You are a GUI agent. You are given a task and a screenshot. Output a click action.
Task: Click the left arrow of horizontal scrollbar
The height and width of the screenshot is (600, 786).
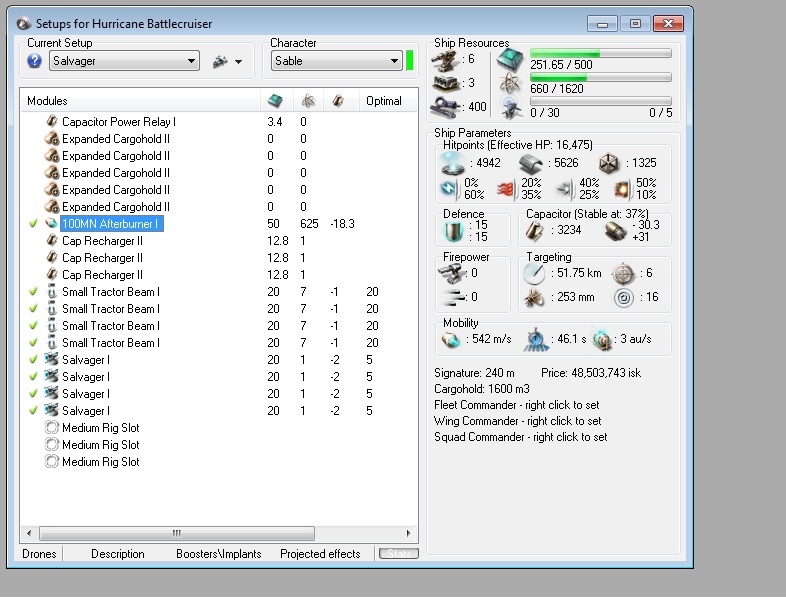[29, 533]
